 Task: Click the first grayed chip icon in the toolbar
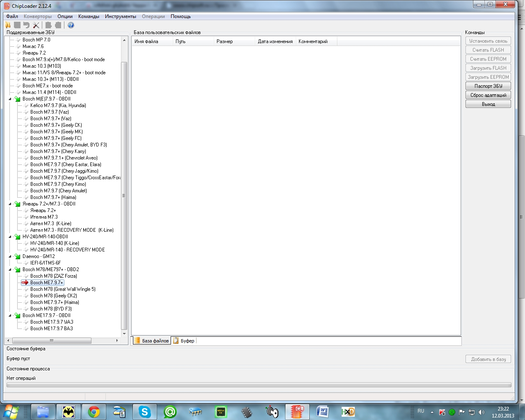(48, 25)
